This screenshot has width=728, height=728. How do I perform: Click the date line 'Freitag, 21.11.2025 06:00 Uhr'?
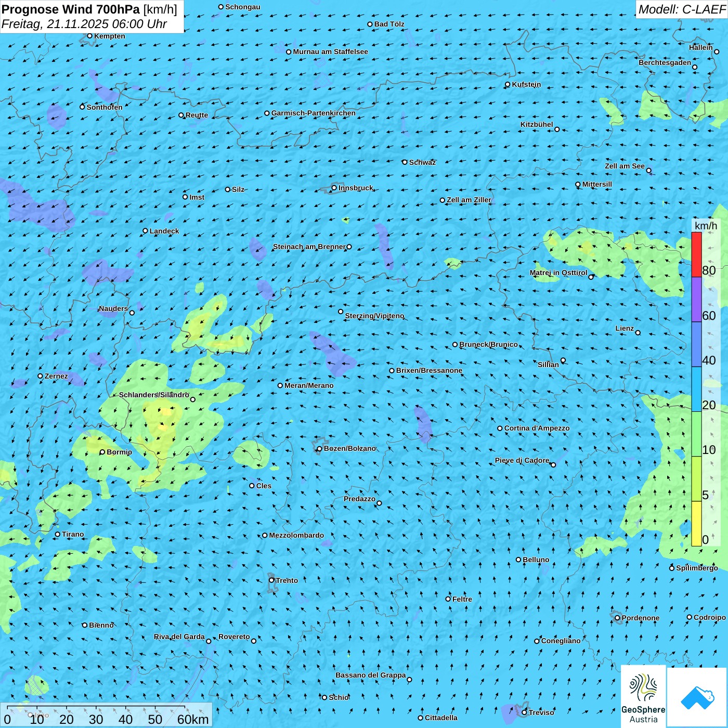(x=84, y=24)
